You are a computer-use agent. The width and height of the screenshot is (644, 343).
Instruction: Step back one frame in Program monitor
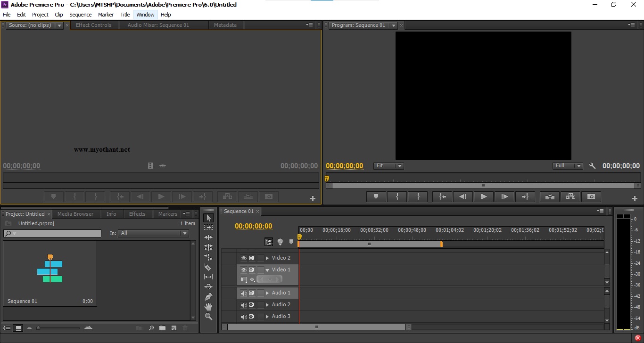[x=463, y=196]
